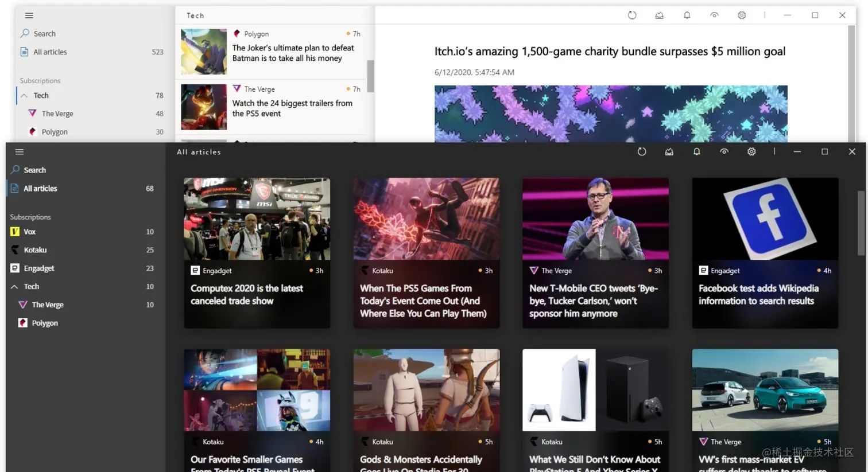Select The Verge feed in dark sidebar
Image resolution: width=868 pixels, height=472 pixels.
click(x=86, y=305)
